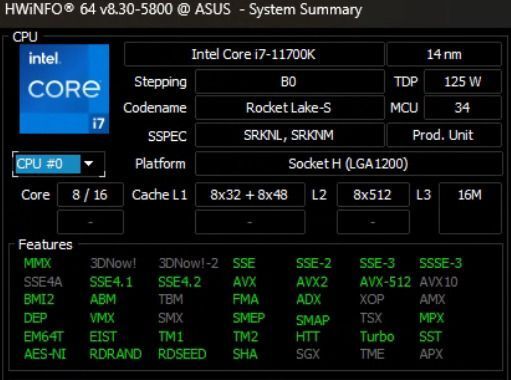Viewport: 511px width, 380px height.
Task: Click the Rocket Lake-S codename field
Action: [289, 108]
